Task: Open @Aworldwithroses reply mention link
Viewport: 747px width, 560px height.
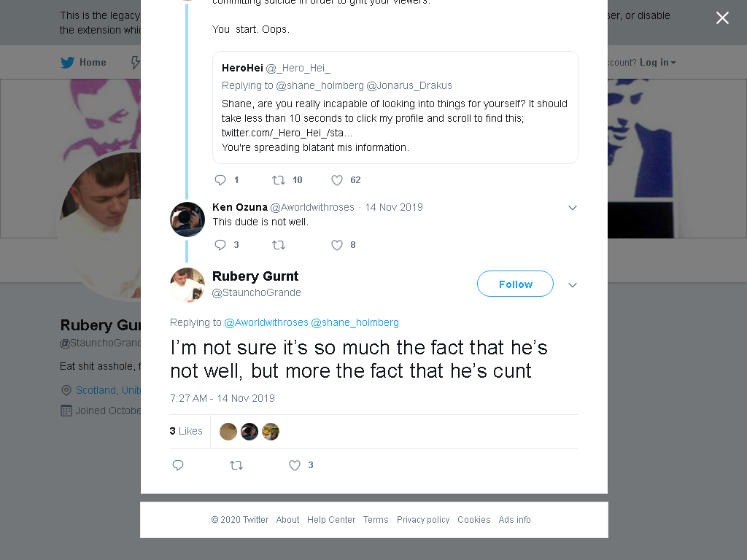Action: 266,322
